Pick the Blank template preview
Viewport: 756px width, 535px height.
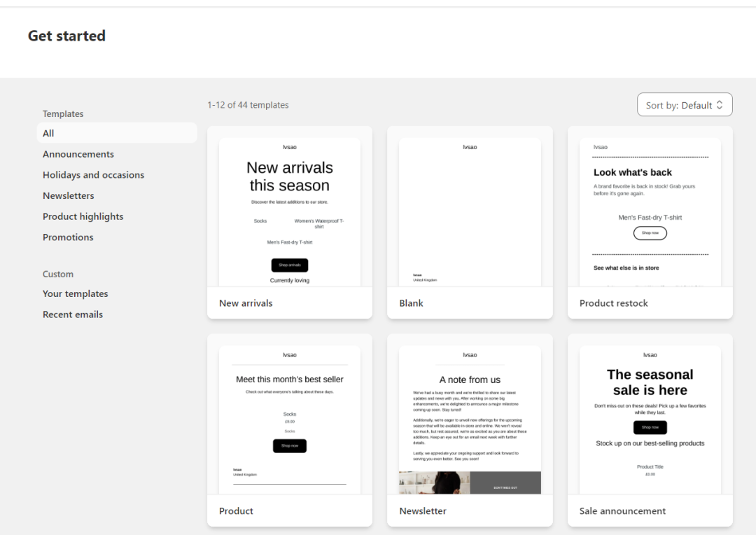click(470, 210)
